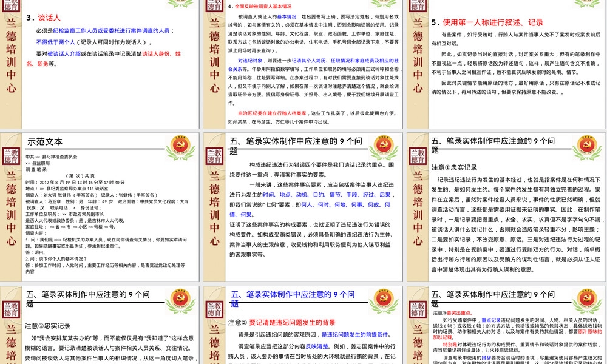Click the blue text '纪检监察工作人员或受委托进行案件调查的人员'

(x=111, y=30)
